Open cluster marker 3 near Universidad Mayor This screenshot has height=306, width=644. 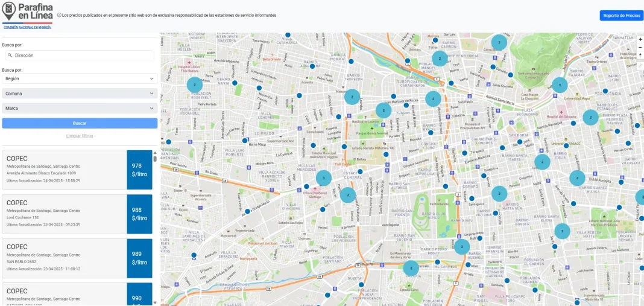click(x=560, y=84)
